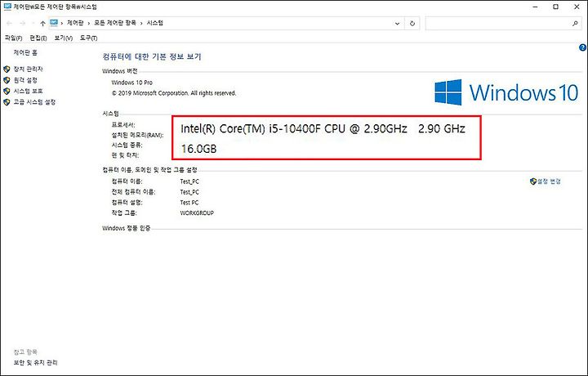Click the Windows 정품 인증 section heading
The image size is (588, 376).
(127, 228)
